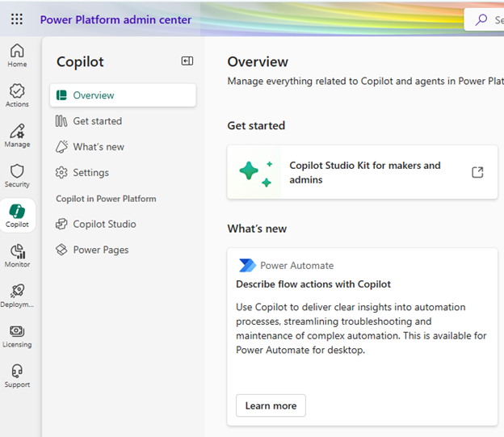504x437 pixels.
Task: Click Power Platform admin center title
Action: pyautogui.click(x=115, y=19)
